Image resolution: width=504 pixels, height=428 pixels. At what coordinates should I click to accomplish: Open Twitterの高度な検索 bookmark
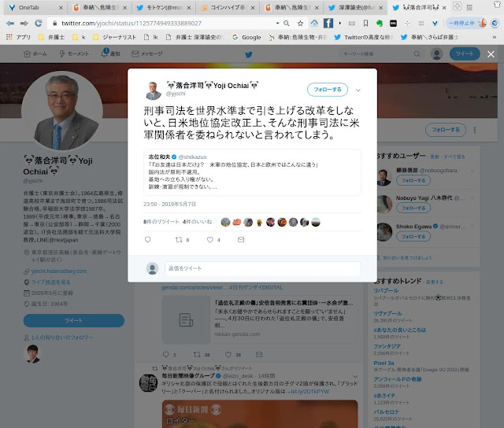click(x=364, y=37)
